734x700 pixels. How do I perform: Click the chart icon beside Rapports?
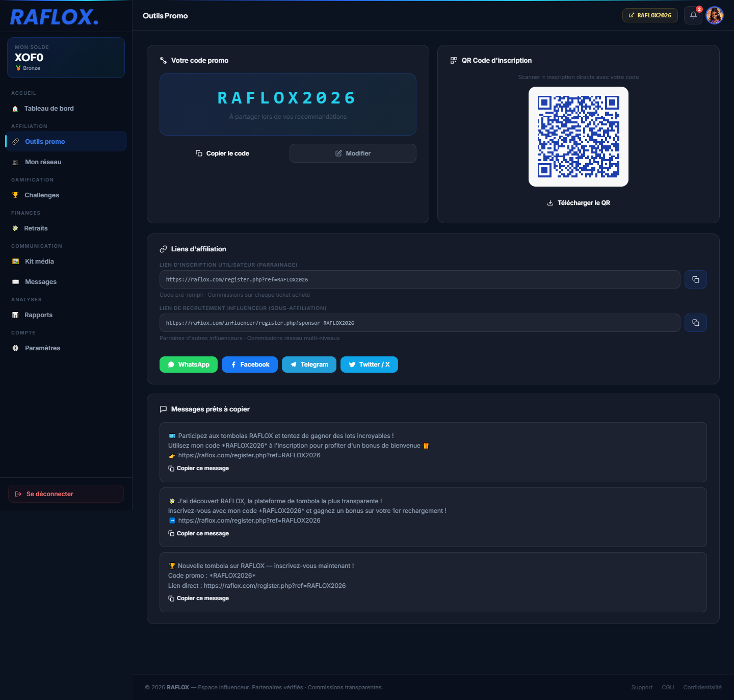point(15,315)
